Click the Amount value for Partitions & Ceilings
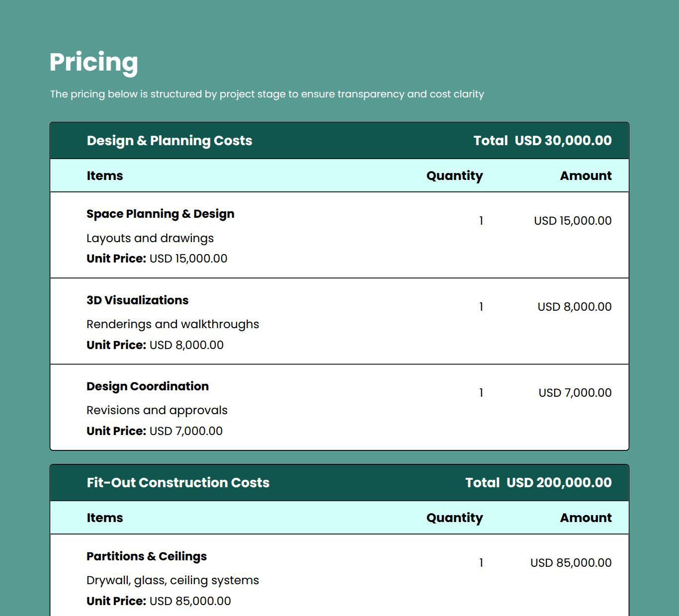Viewport: 679px width, 616px height. click(571, 563)
